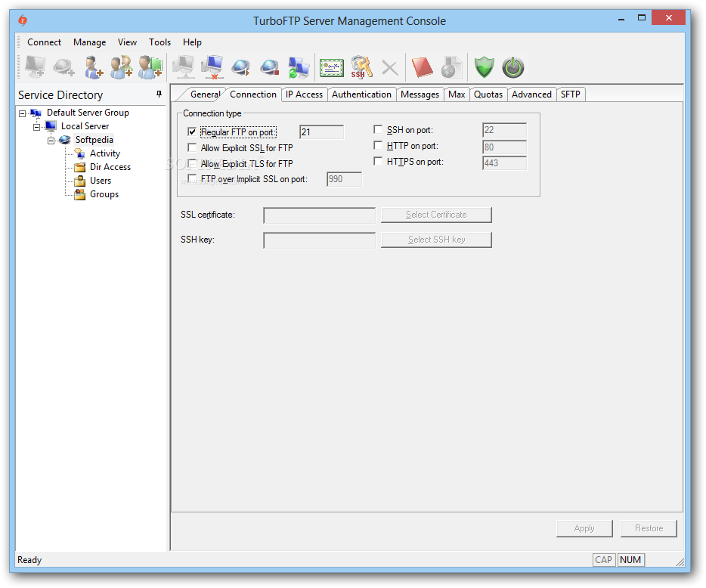The image size is (706, 588).
Task: Select Default Server Group in the tree
Action: click(88, 113)
